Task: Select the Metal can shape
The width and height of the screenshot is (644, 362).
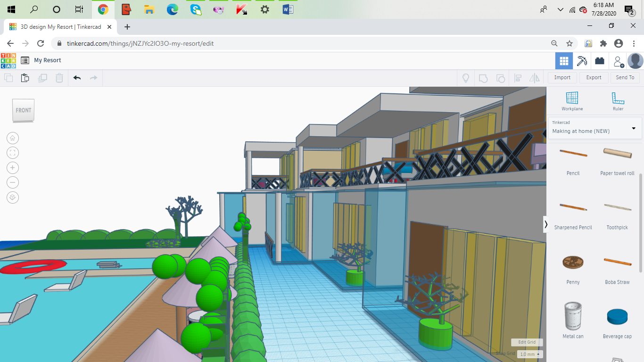Action: [573, 321]
